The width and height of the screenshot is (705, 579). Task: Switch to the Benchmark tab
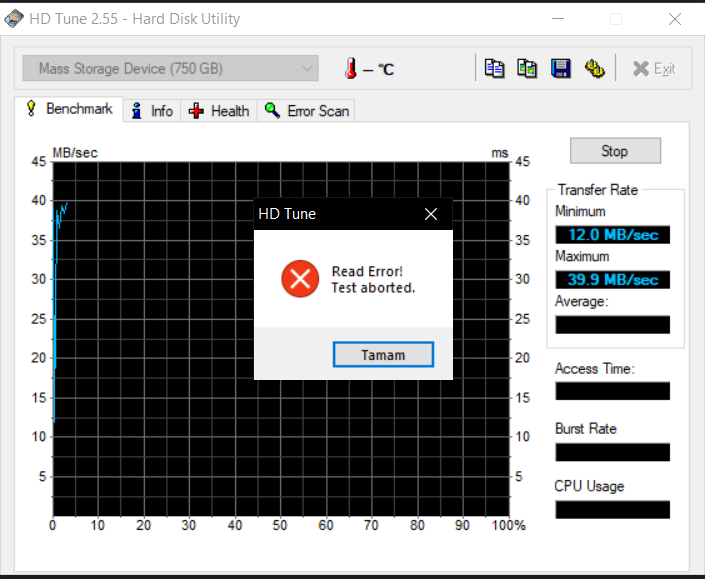[69, 109]
